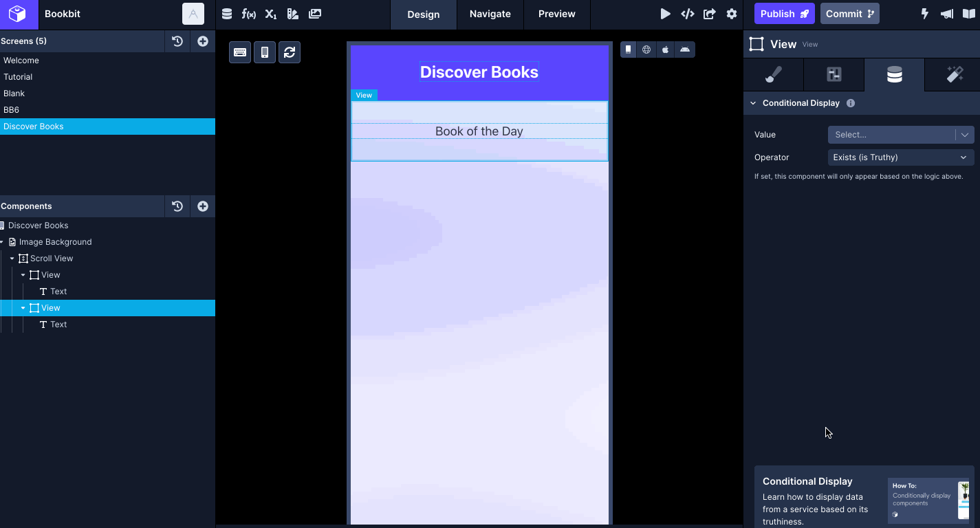
Task: Switch the preview to web platform
Action: click(x=646, y=49)
